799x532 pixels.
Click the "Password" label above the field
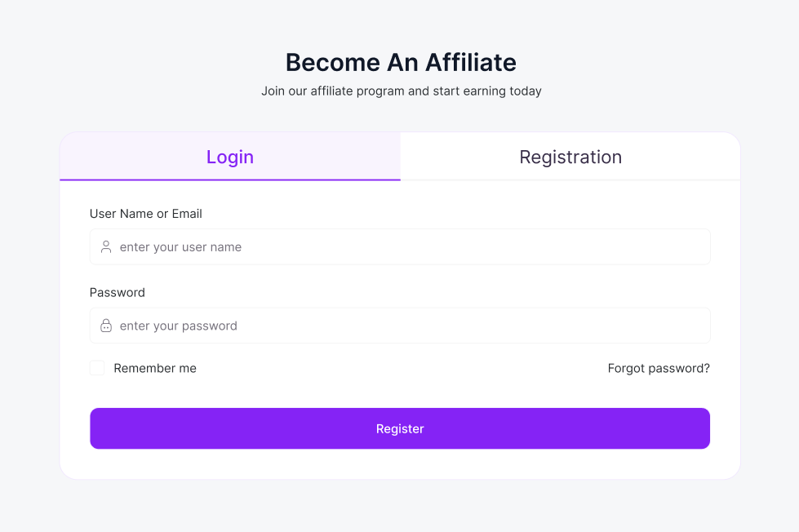click(x=118, y=292)
